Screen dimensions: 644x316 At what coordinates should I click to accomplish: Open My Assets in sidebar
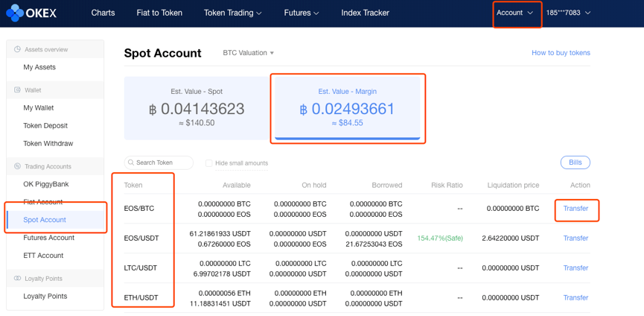pos(39,67)
